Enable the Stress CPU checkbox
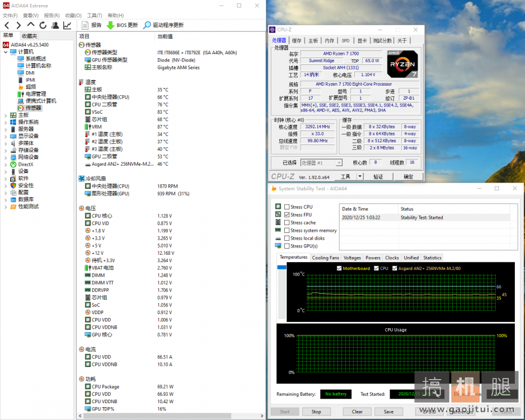This screenshot has height=420, width=525. coord(287,207)
